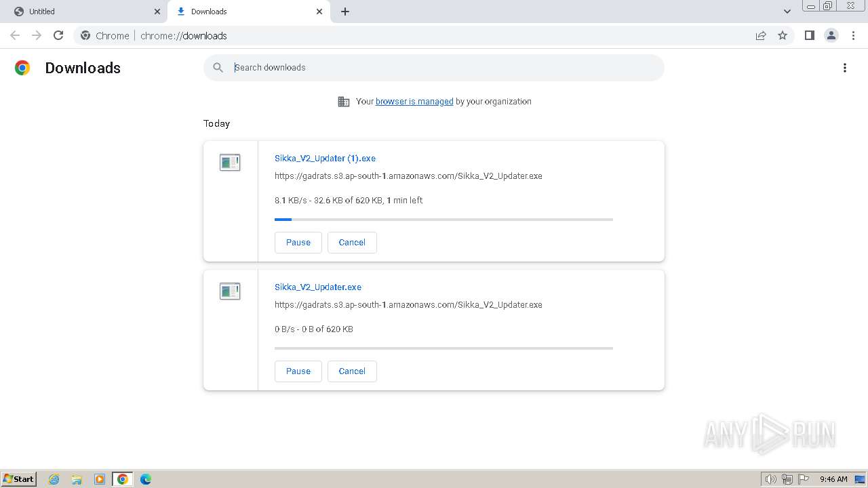Open the Sikka_V2_Updater.exe file link
Image resolution: width=868 pixels, height=488 pixels.
[x=318, y=287]
